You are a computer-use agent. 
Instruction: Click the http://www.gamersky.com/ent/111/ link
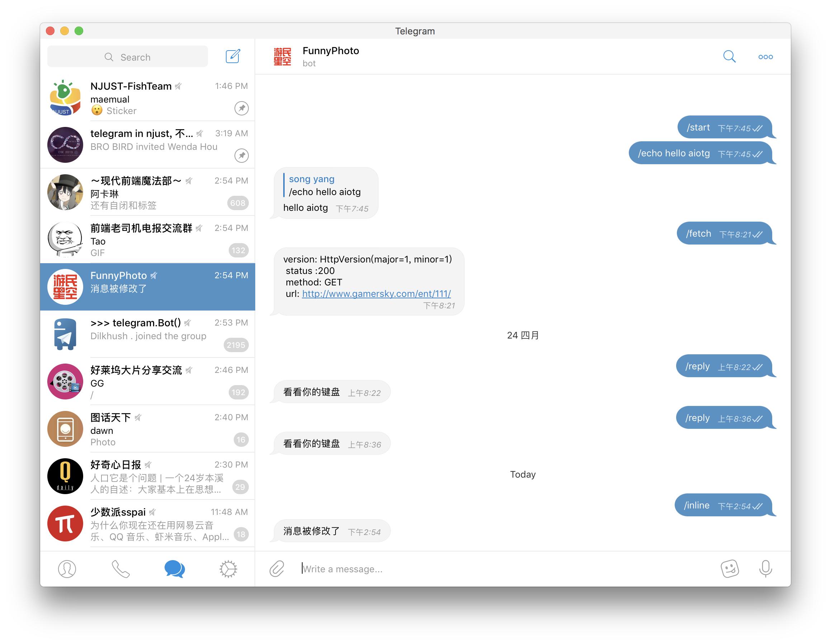376,293
